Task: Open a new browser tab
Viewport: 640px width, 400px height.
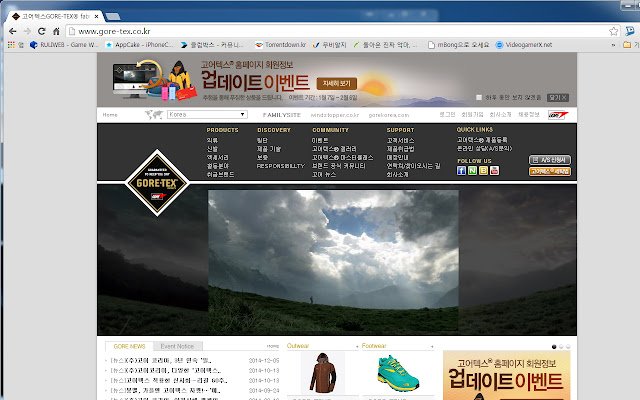Action: 113,16
